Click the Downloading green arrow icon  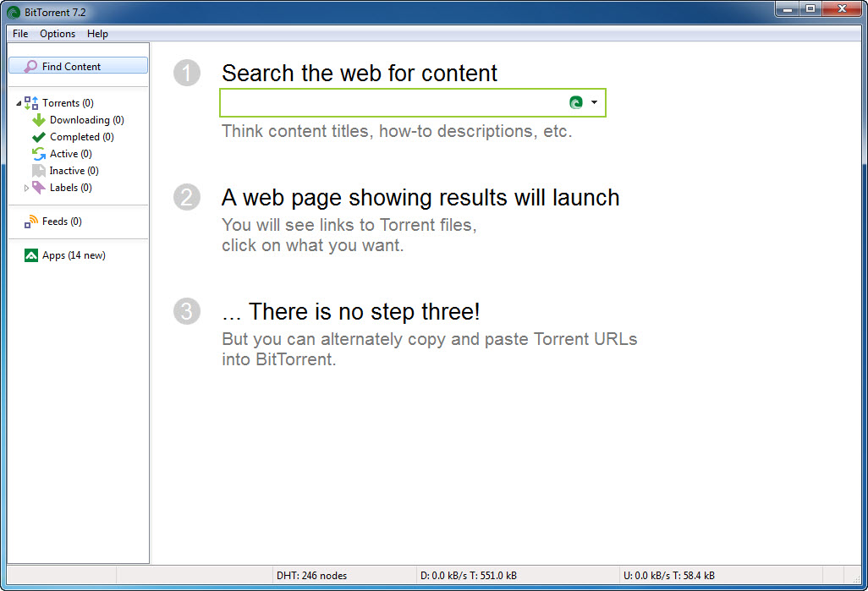[x=38, y=120]
